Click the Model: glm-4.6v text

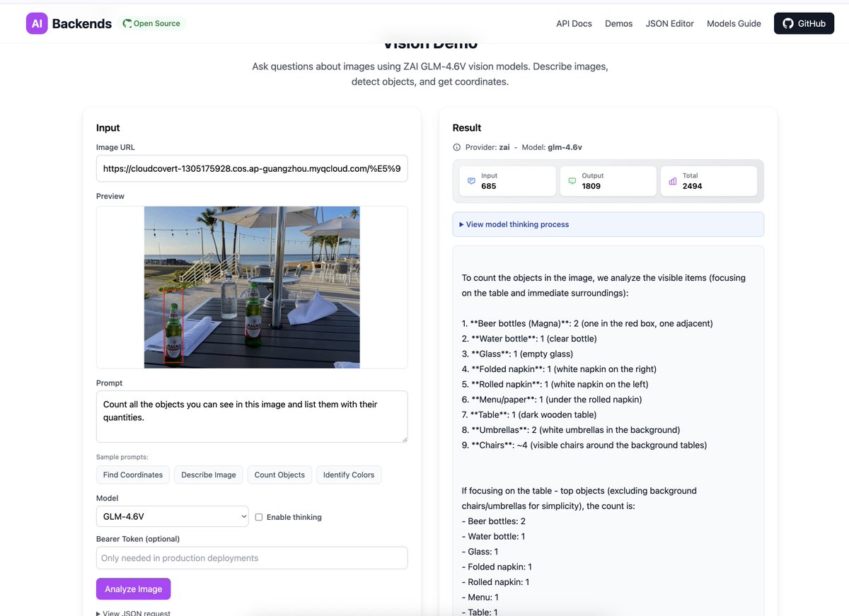click(x=552, y=147)
